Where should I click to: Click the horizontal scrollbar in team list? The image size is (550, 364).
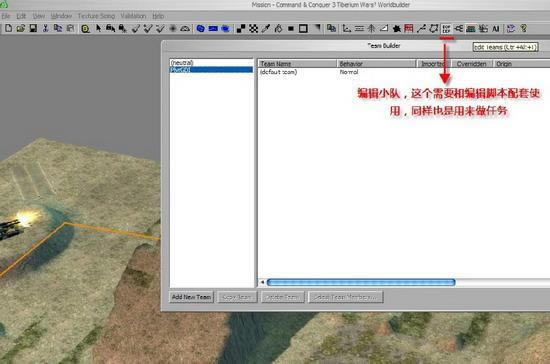361,282
